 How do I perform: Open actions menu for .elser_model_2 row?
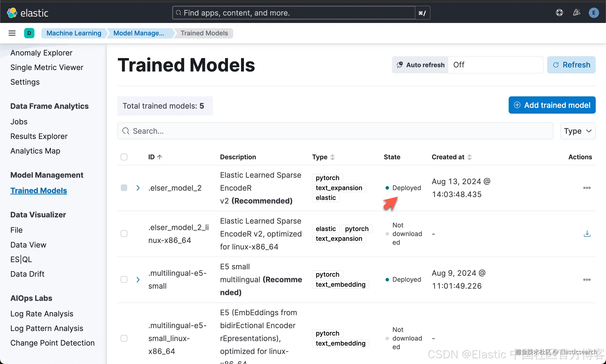coord(587,188)
